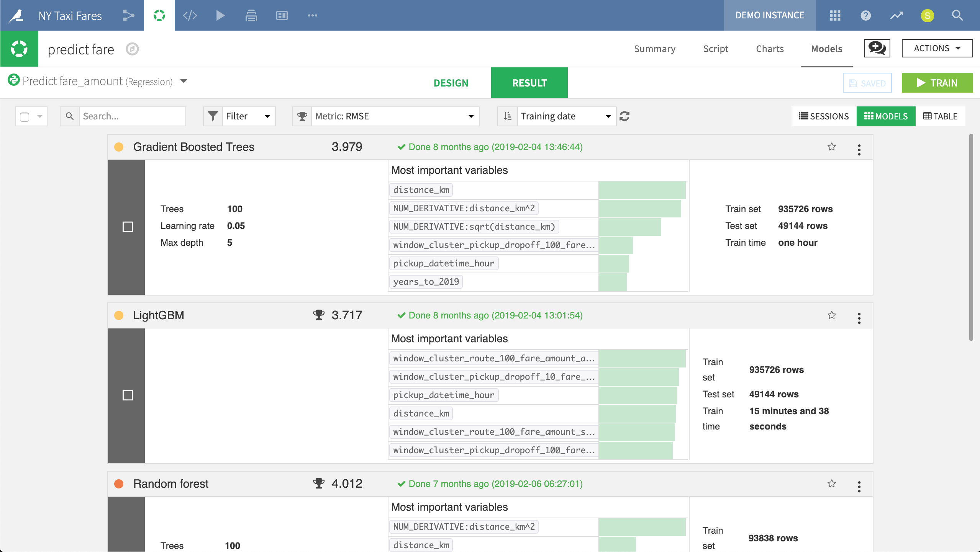This screenshot has height=552, width=980.
Task: Open the code notebooks icon
Action: pyautogui.click(x=190, y=15)
